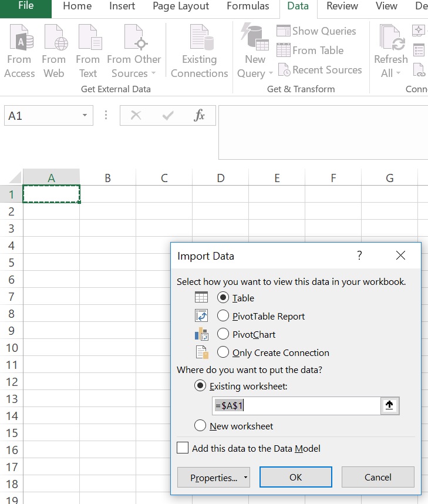
Task: Select column D header
Action: pyautogui.click(x=220, y=177)
